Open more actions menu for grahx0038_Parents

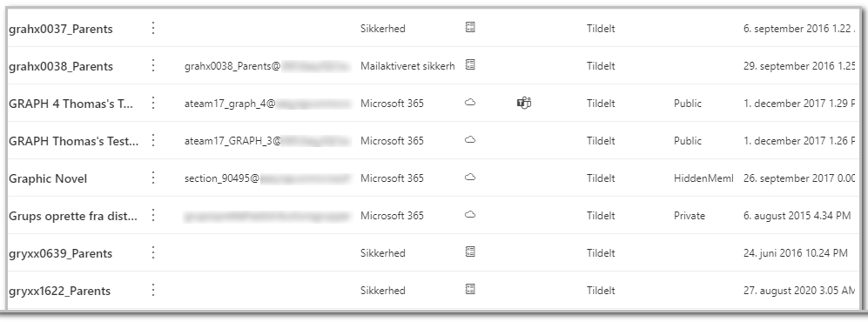(153, 66)
